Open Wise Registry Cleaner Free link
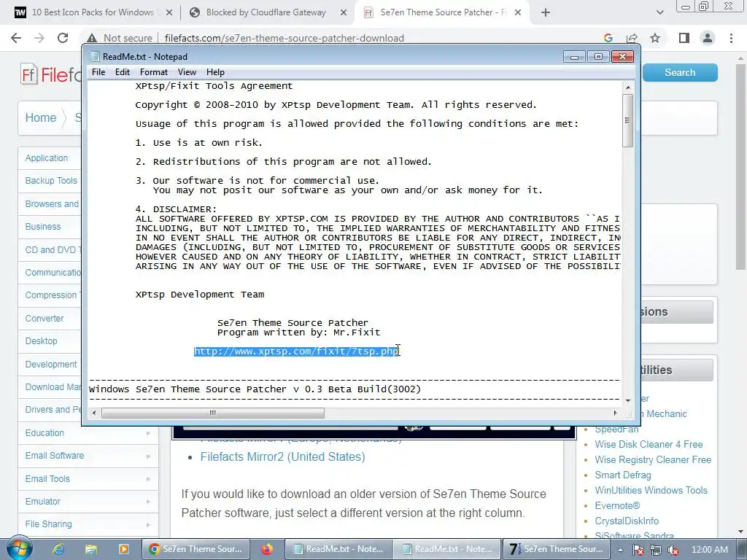This screenshot has width=747, height=560. point(653,459)
